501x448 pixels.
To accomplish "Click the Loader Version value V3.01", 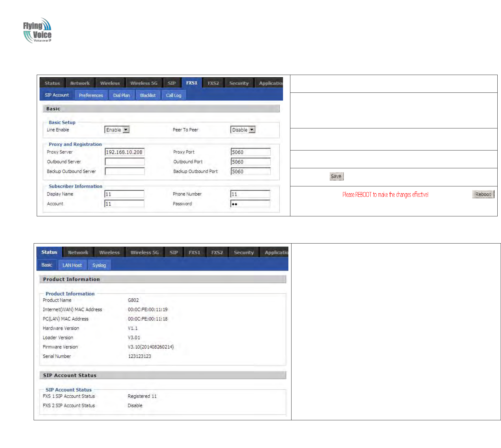I will coord(134,337).
